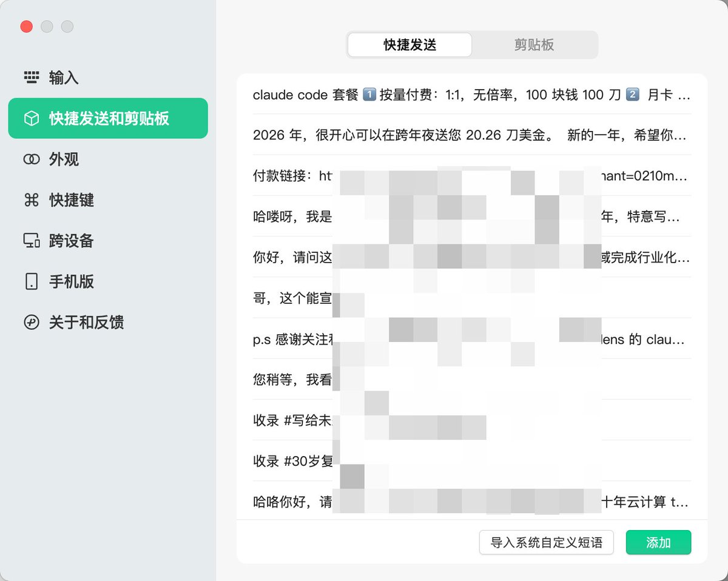Select the '付款链接' phrase row
728x581 pixels.
tap(472, 175)
